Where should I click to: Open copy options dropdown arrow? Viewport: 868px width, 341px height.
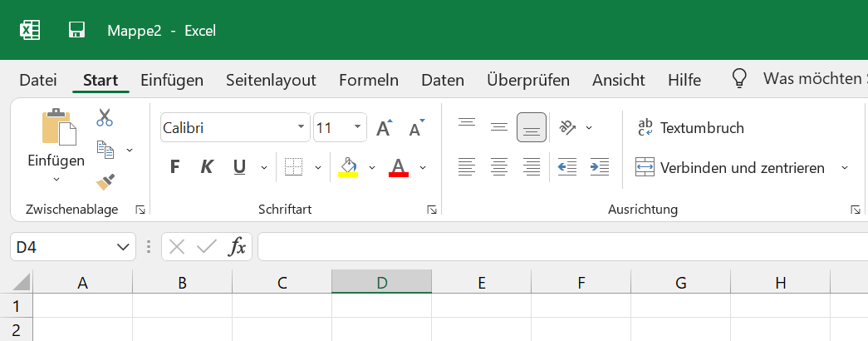(130, 150)
